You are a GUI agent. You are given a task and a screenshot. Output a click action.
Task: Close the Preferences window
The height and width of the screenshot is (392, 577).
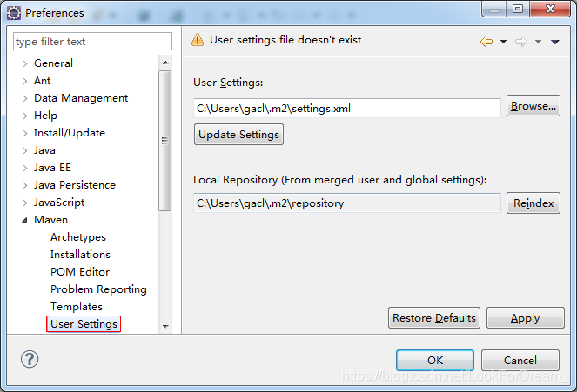pos(550,9)
